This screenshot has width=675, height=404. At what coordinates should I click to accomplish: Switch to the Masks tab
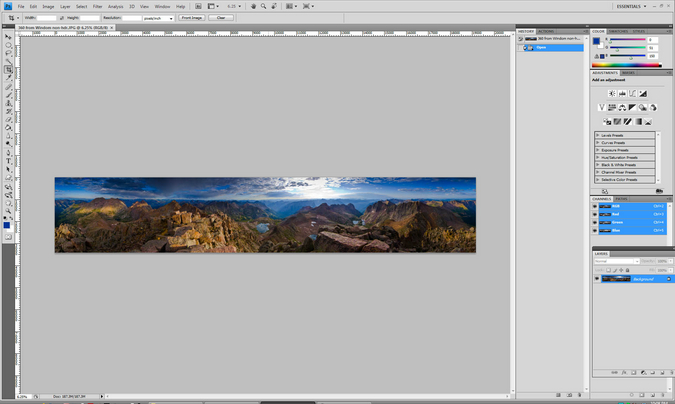628,73
